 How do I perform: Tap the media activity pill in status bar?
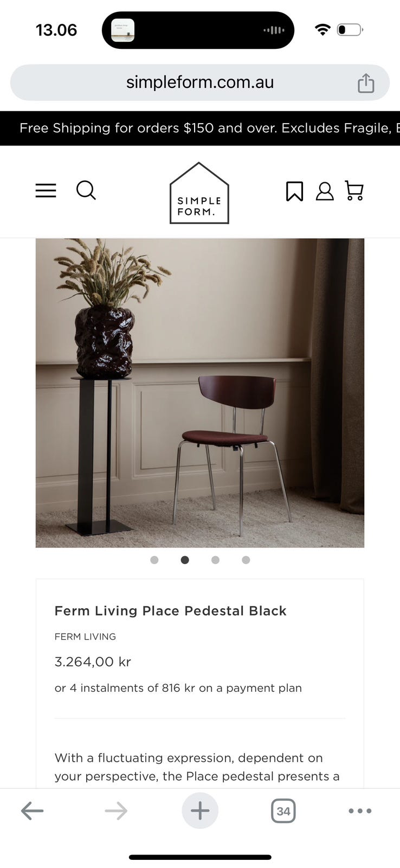pos(198,30)
